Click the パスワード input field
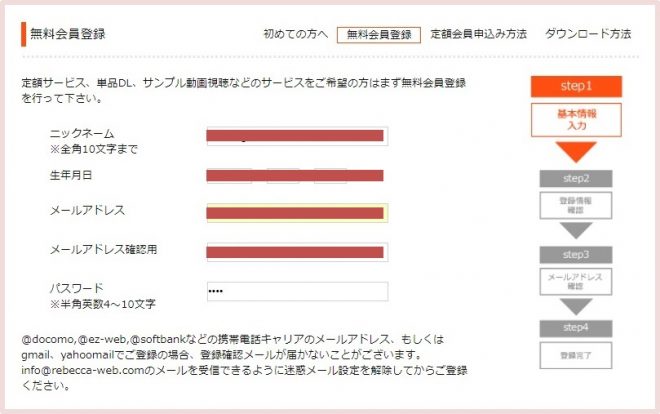This screenshot has height=414, width=660. tap(296, 291)
